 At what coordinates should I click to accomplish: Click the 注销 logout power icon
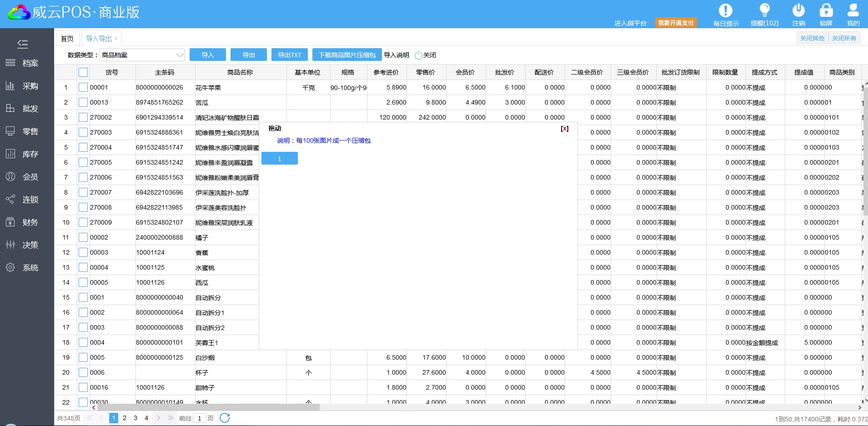798,11
